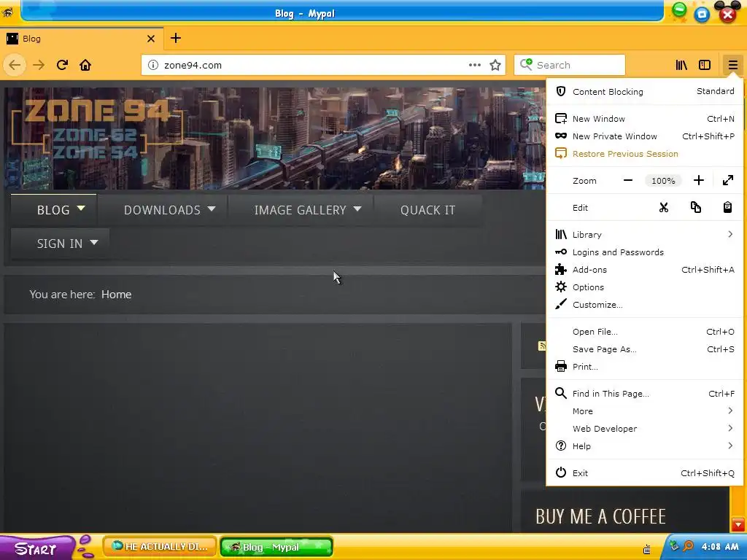This screenshot has height=560, width=747.
Task: Cut selection using scissors icon
Action: 664,207
